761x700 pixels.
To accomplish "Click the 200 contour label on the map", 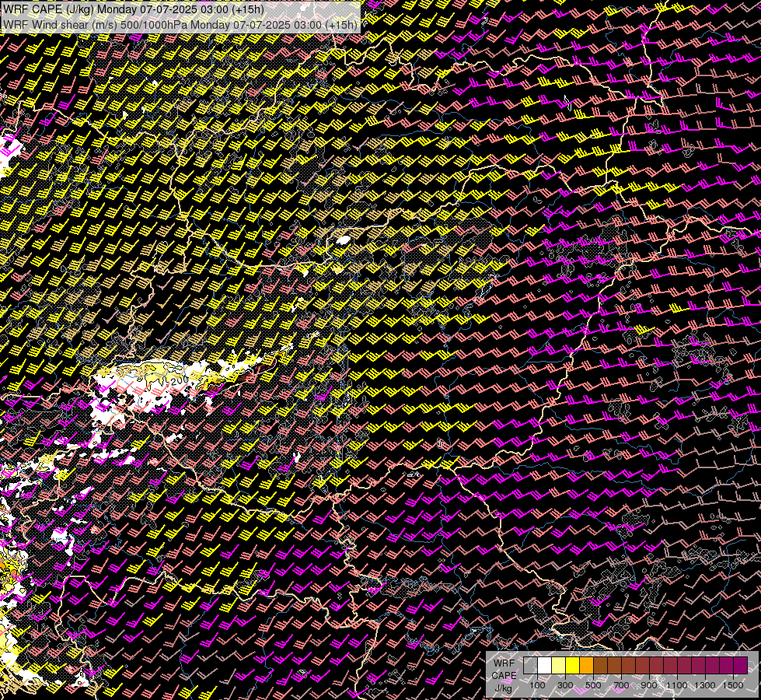I will [x=179, y=381].
